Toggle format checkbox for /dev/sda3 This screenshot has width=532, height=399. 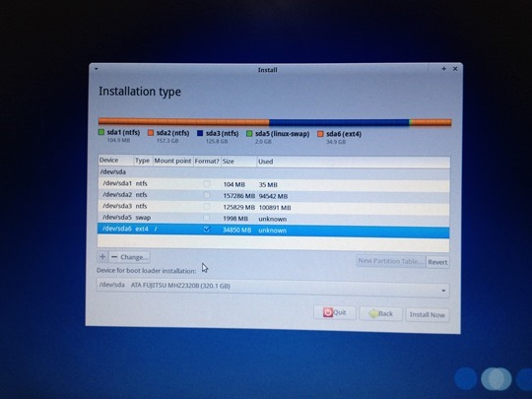(x=207, y=206)
